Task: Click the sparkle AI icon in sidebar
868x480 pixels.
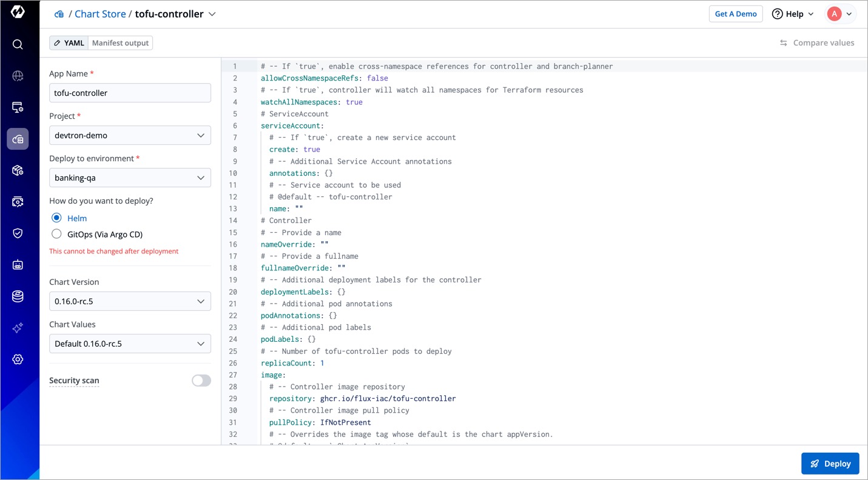Action: (x=18, y=328)
